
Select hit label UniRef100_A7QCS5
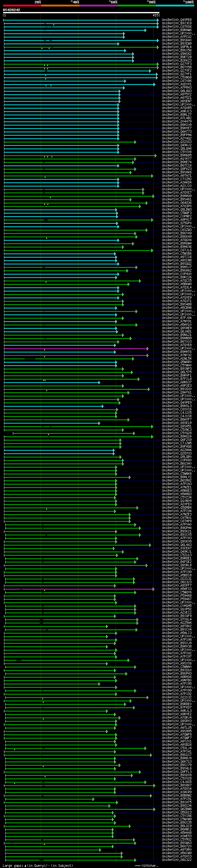(177, 281)
